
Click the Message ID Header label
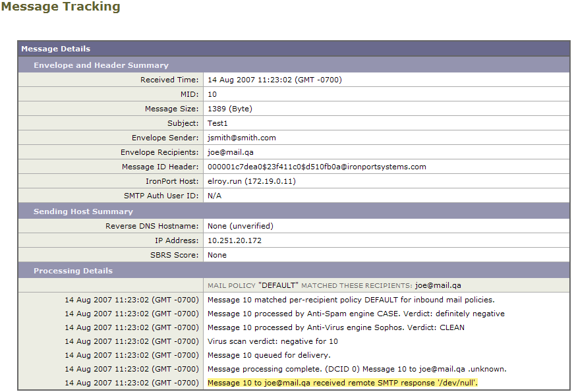[x=160, y=167]
